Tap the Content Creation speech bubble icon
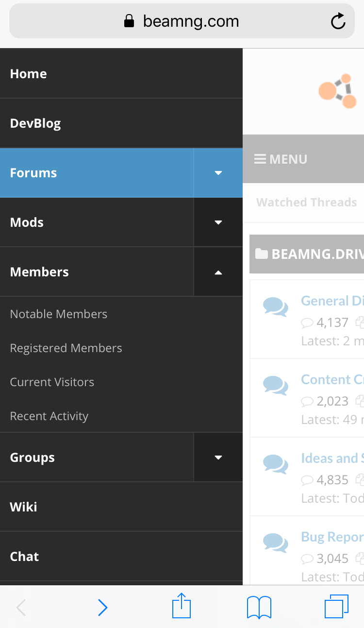The height and width of the screenshot is (628, 364). [275, 385]
